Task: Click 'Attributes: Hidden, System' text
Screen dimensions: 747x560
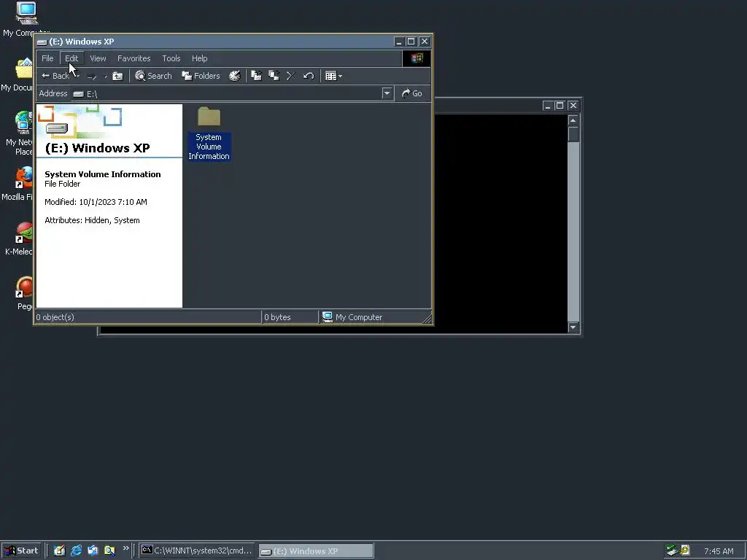Action: [92, 220]
